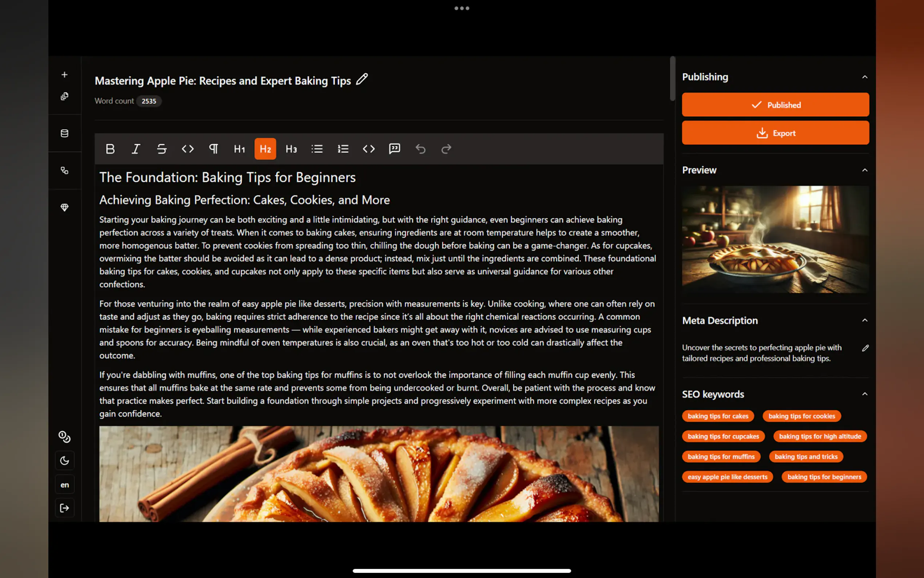Image resolution: width=924 pixels, height=578 pixels.
Task: Click the Export button
Action: [775, 133]
